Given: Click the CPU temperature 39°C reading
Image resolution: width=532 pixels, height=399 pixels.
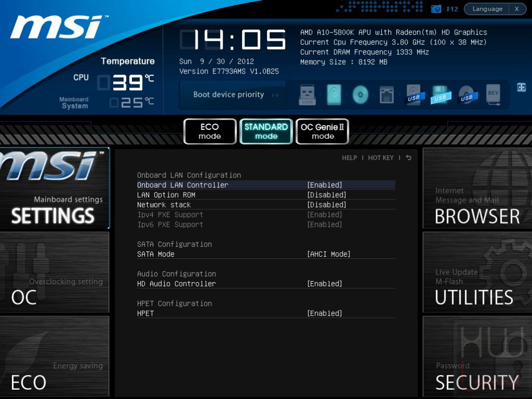Looking at the screenshot, I should click(x=126, y=82).
